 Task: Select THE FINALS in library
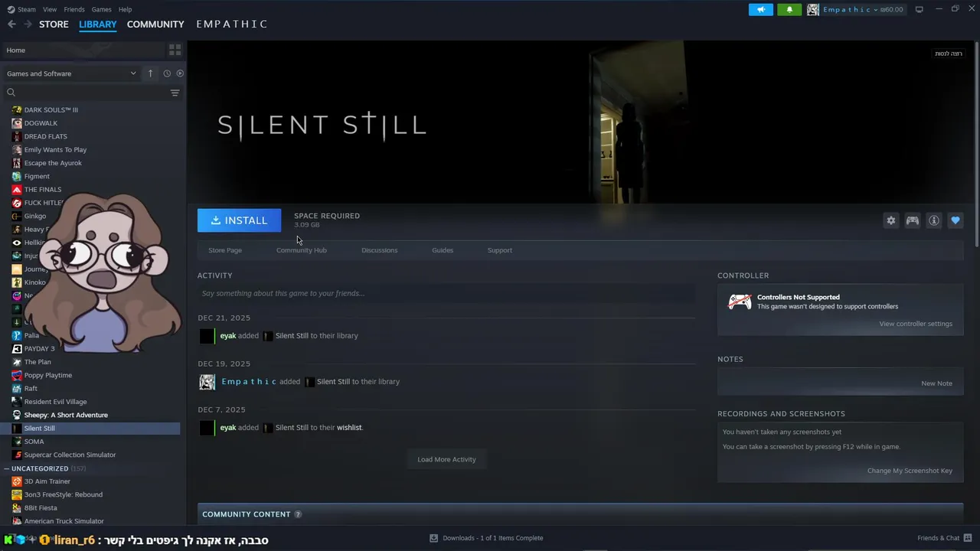pos(43,190)
